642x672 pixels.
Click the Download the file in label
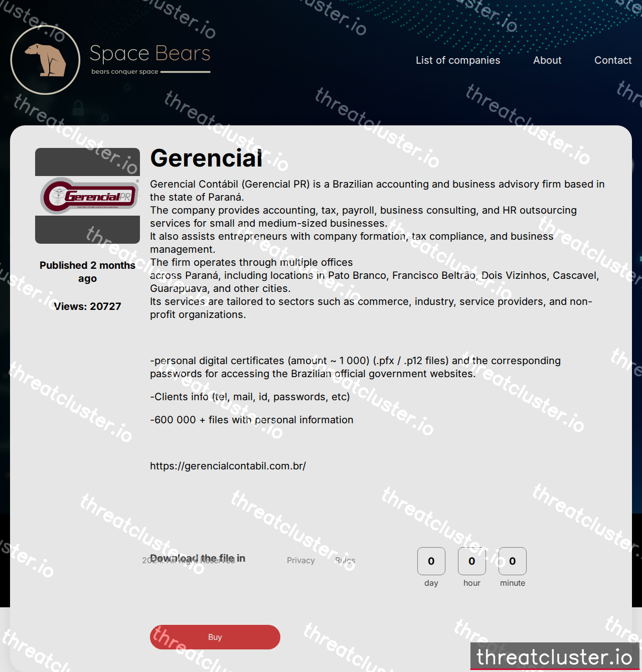[x=198, y=558]
